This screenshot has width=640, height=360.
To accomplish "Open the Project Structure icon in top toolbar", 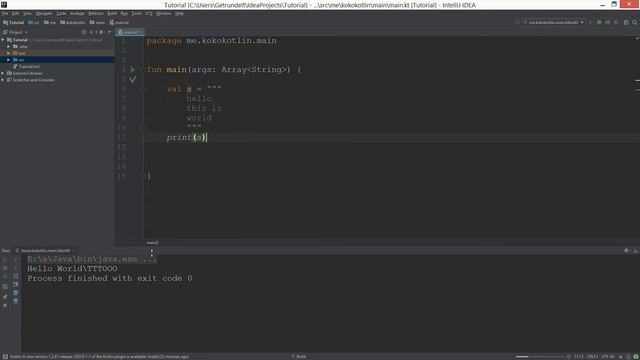I will point(626,22).
